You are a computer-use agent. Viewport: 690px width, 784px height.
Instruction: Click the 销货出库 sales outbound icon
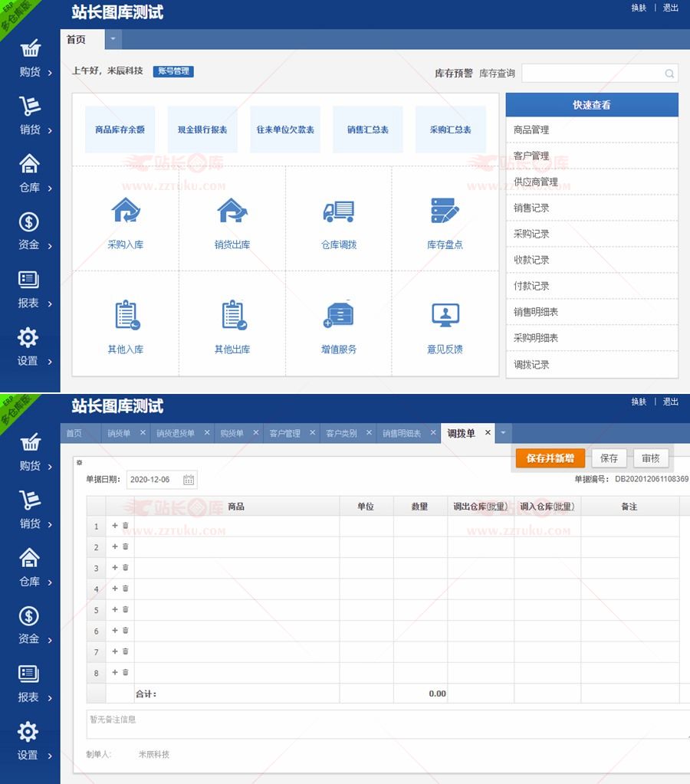pos(232,210)
